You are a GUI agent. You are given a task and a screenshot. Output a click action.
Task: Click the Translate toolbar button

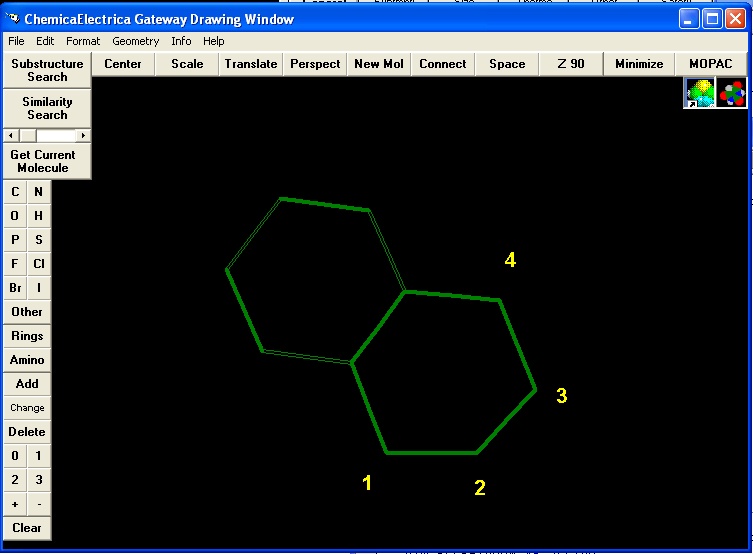point(251,64)
